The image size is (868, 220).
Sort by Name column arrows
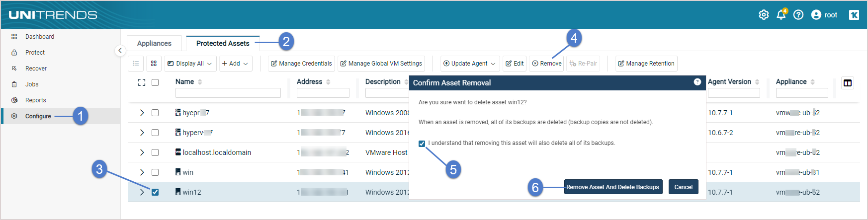tap(200, 82)
